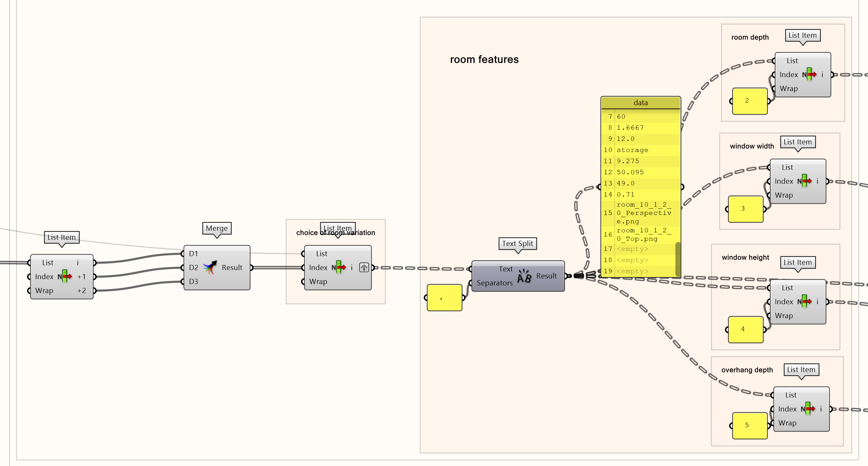868x466 pixels.
Task: Click data row 17 '<empty>' entry
Action: click(x=632, y=249)
